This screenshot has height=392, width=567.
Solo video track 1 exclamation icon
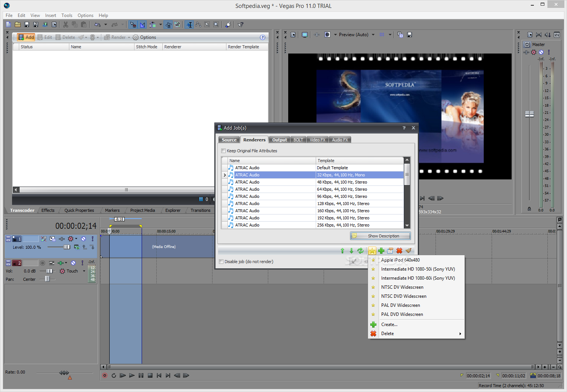tap(92, 239)
